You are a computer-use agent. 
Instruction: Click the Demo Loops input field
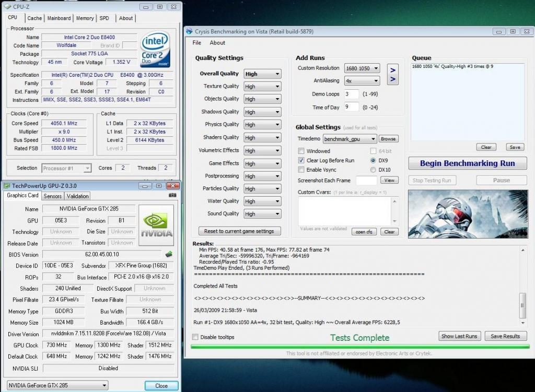click(351, 94)
